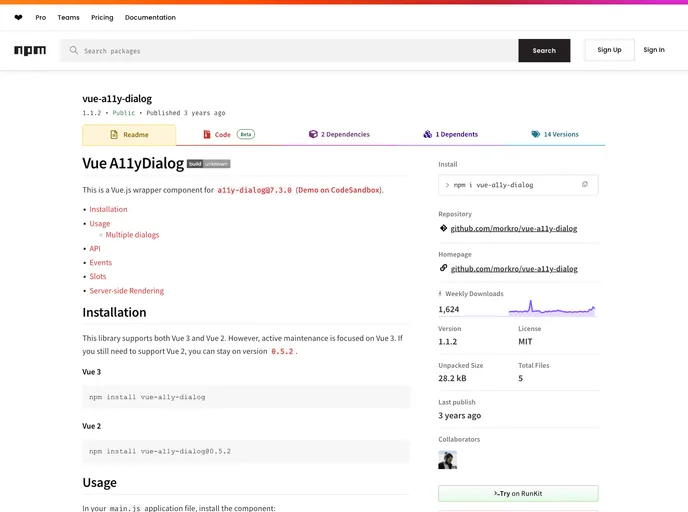
Task: Click the build unknown badge
Action: point(208,164)
